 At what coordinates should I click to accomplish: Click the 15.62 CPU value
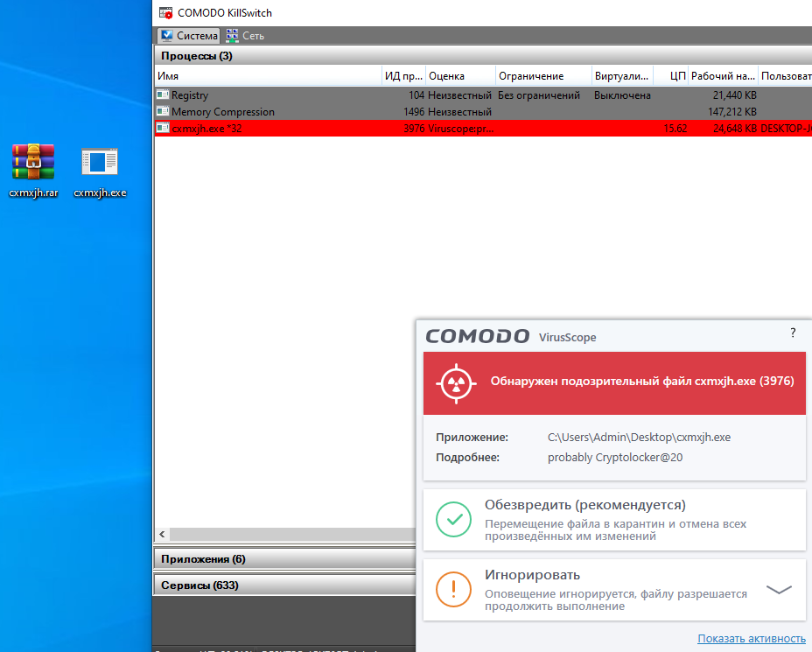[675, 129]
